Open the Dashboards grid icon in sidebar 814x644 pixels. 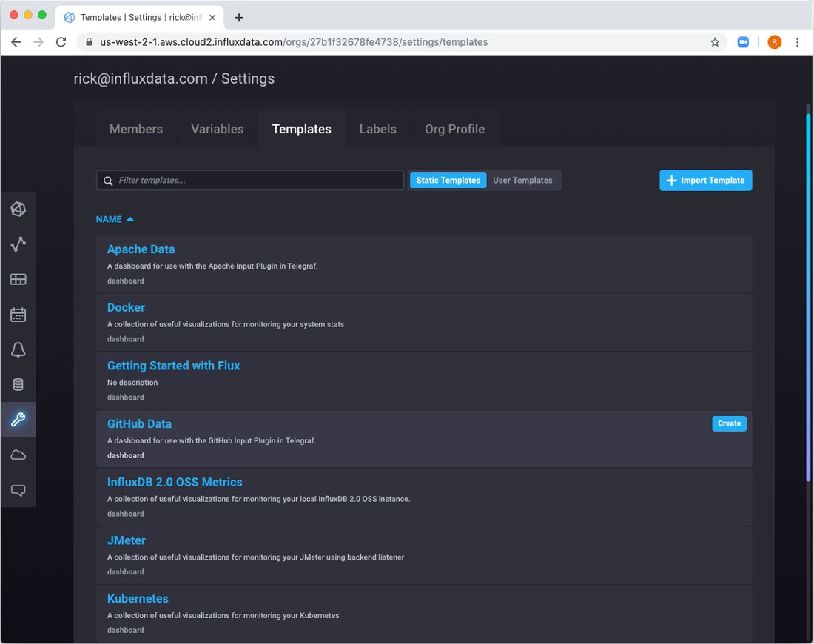point(18,280)
